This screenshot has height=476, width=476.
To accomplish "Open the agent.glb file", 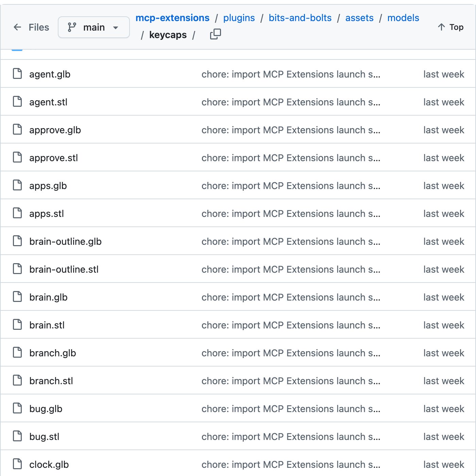I will click(50, 74).
